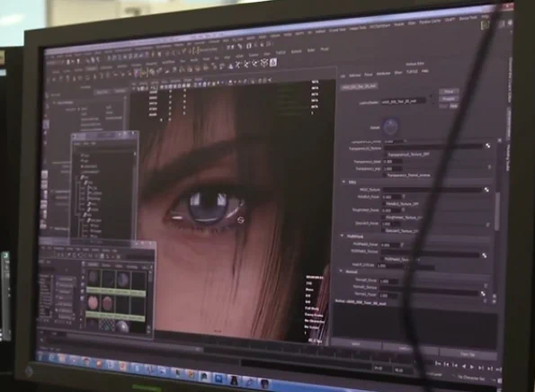
Task: Open Photoshop from the taskbar
Action: (218, 378)
